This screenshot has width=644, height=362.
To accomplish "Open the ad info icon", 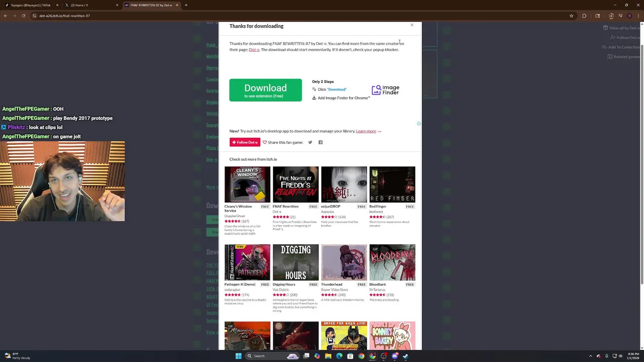I will [419, 124].
